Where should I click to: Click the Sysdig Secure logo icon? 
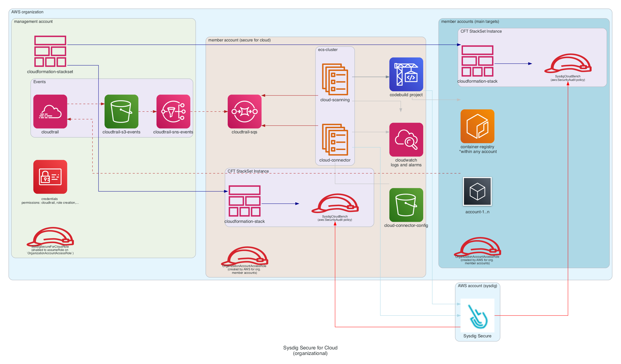tap(477, 315)
